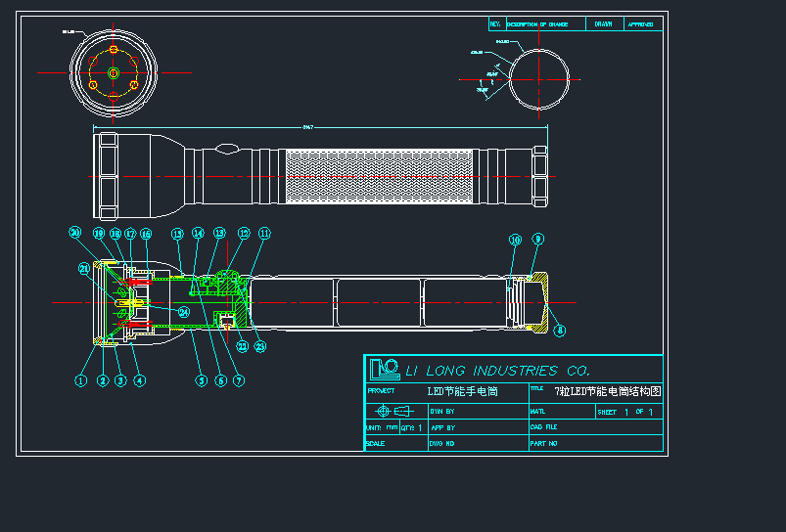Click the APPROVED header in revision table
786x532 pixels.
[x=640, y=23]
